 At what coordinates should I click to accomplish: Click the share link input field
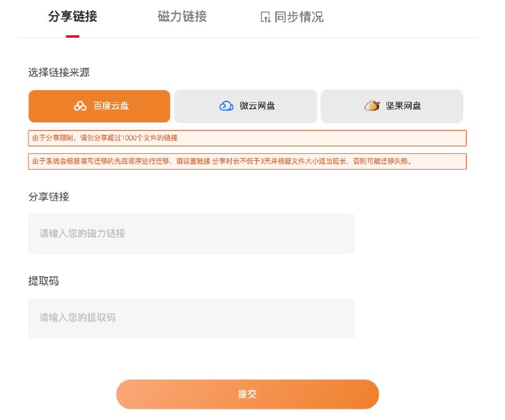pyautogui.click(x=191, y=233)
